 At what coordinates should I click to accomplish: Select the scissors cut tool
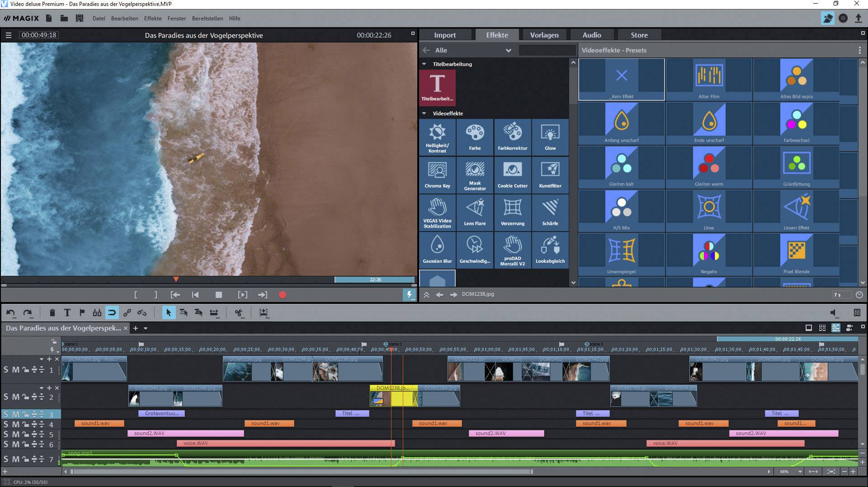[239, 312]
